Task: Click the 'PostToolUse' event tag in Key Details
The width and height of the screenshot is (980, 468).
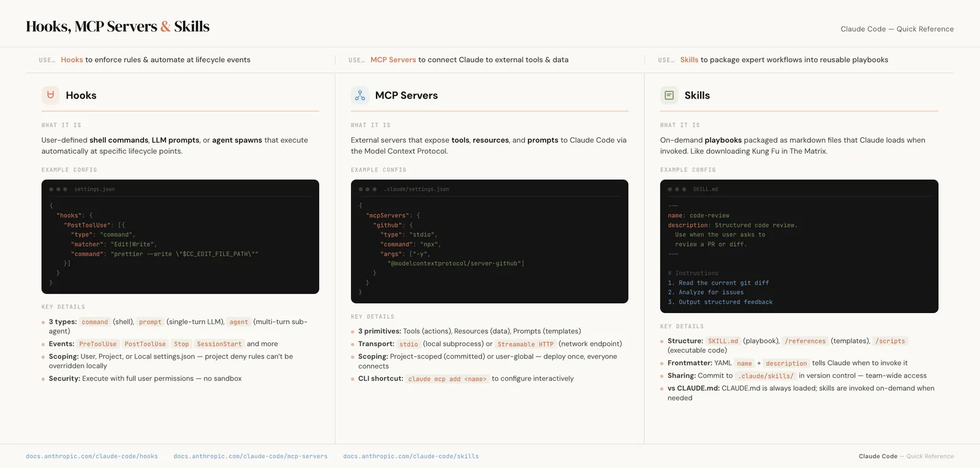Action: point(145,344)
